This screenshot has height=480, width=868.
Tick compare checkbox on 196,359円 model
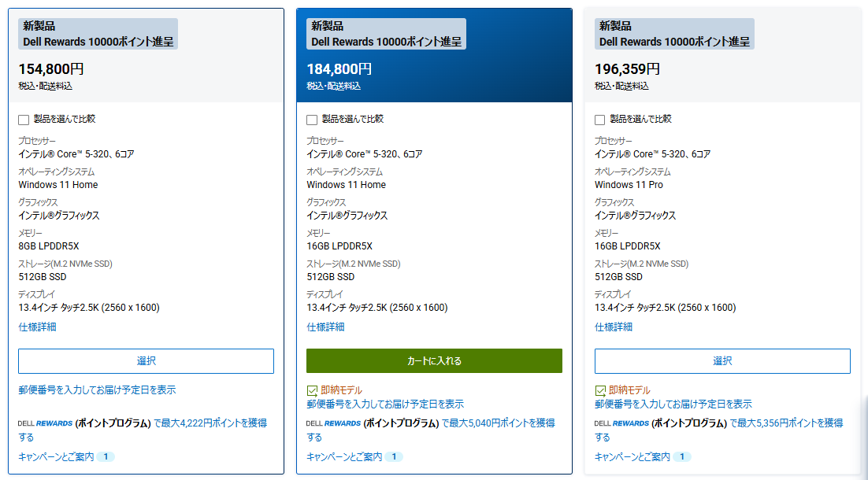pos(599,120)
